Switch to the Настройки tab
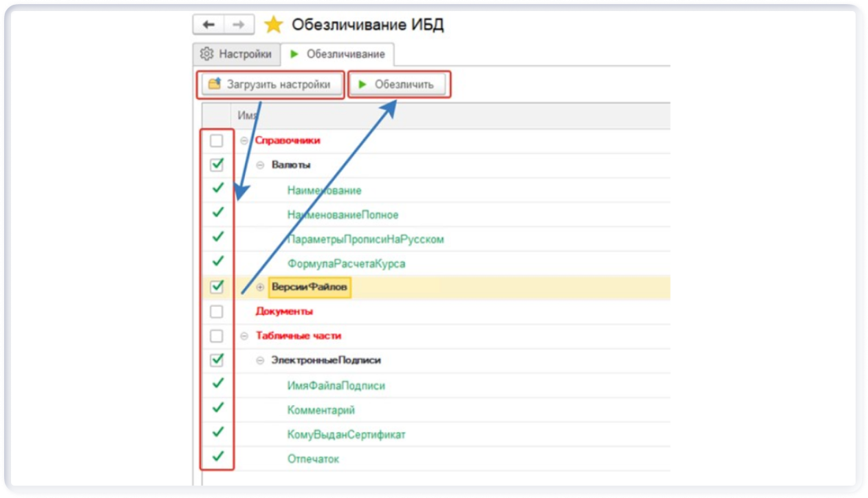The height and width of the screenshot is (498, 868). (237, 54)
